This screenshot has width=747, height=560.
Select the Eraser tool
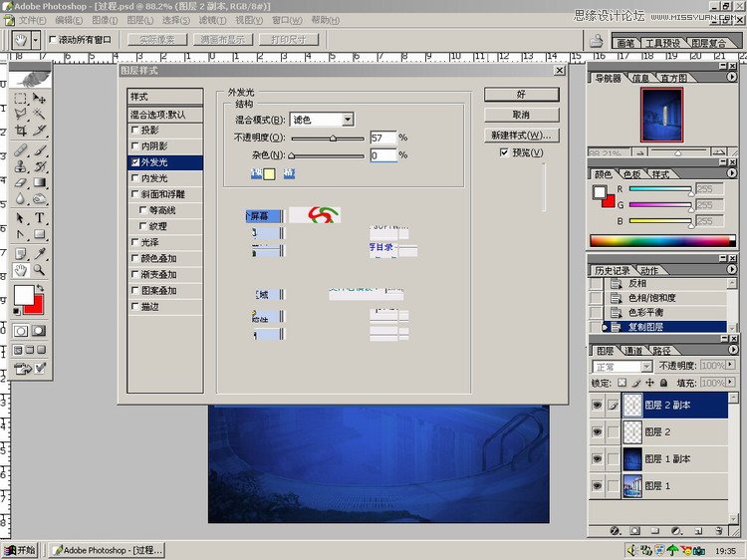20,182
